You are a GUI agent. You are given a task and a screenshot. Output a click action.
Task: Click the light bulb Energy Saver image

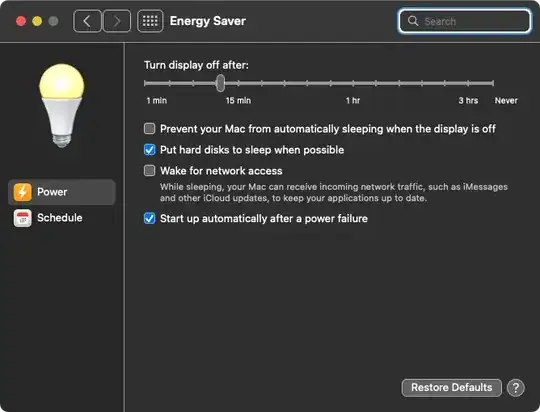62,105
